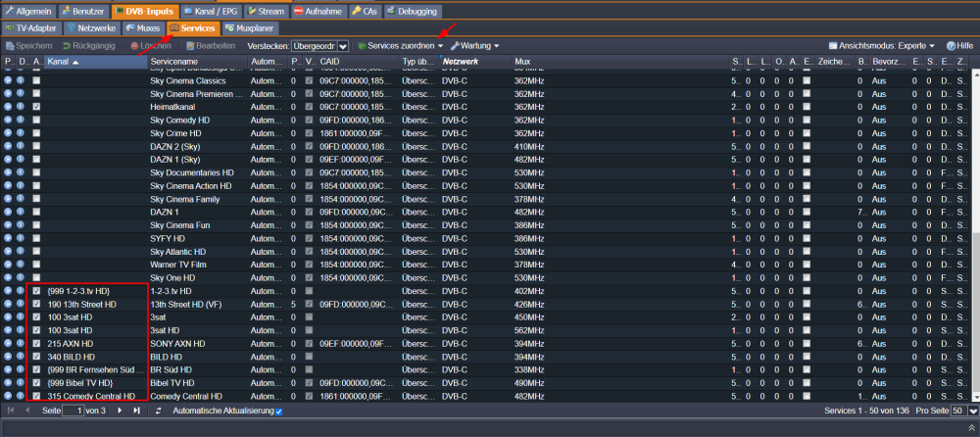The width and height of the screenshot is (980, 437).
Task: Click play icon for DAZN 2 (Sky)
Action: tap(8, 146)
